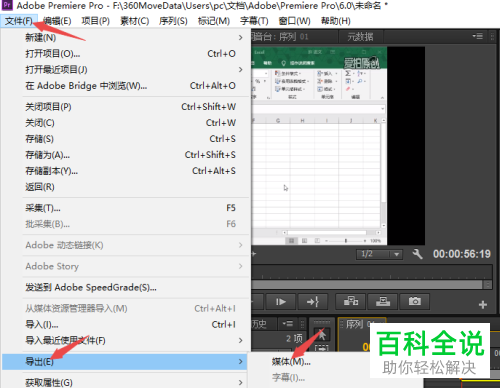Select the Selection arrow tool
Image resolution: width=500 pixels, height=388 pixels.
pos(322,334)
